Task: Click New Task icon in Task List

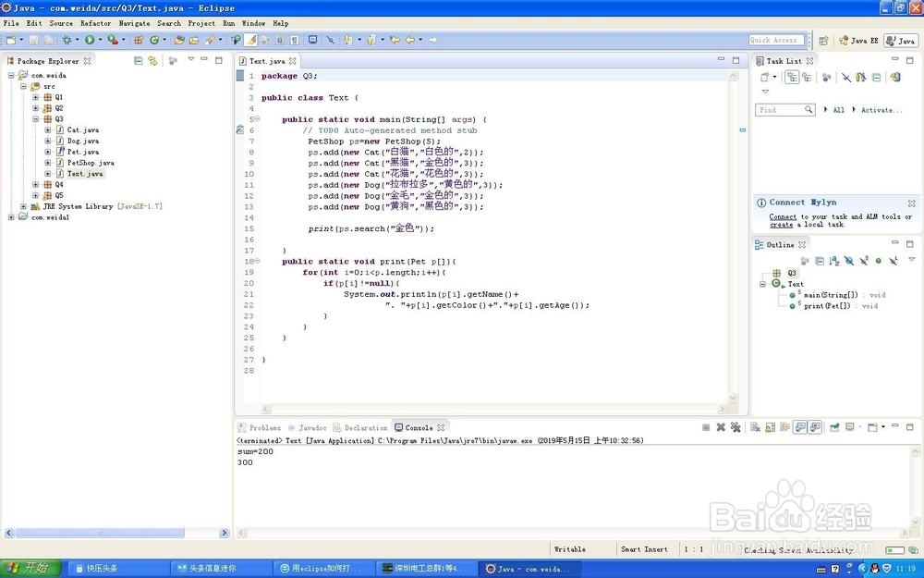Action: point(764,78)
